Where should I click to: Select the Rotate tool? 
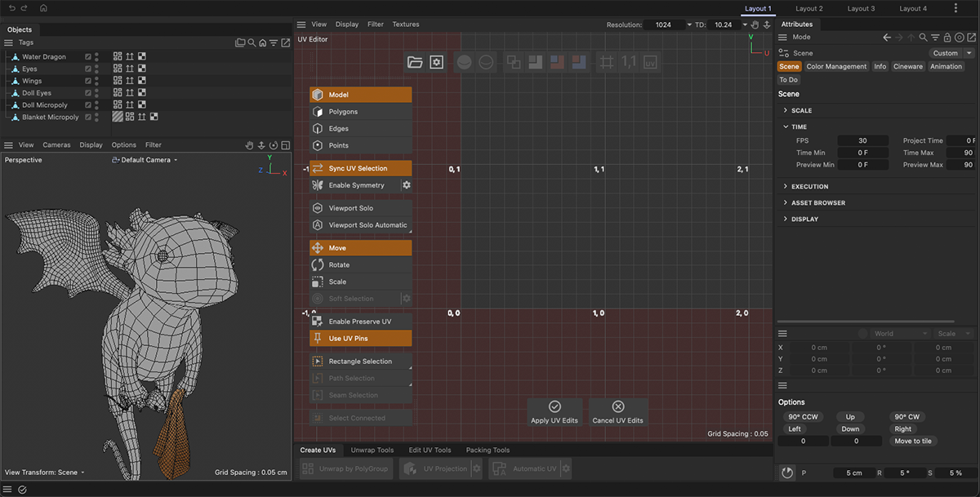tap(360, 265)
